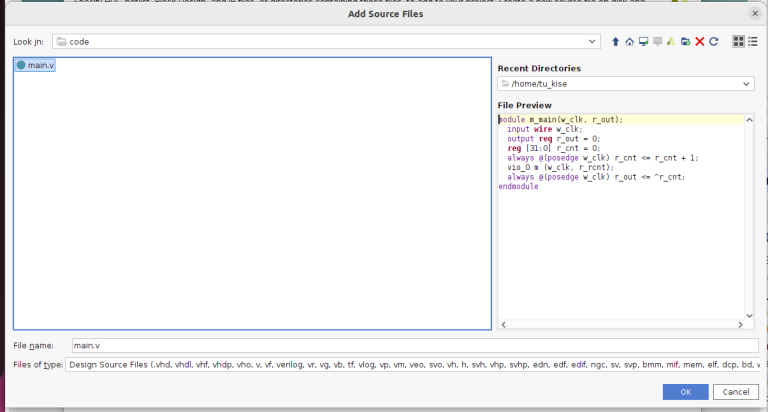Open the Files of type dropdown

410,365
